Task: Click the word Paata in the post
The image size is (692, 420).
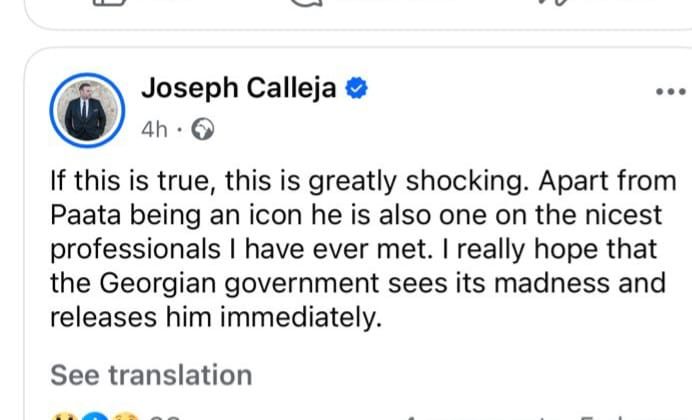Action: 87,215
